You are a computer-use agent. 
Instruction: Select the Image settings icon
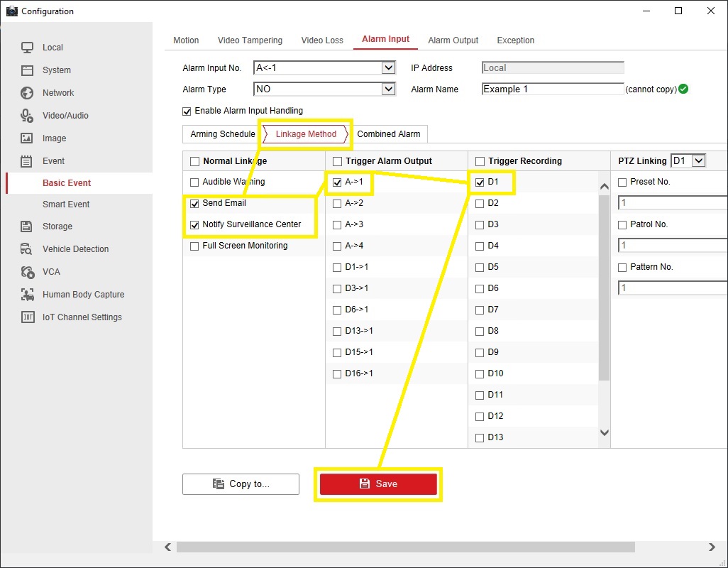(27, 138)
